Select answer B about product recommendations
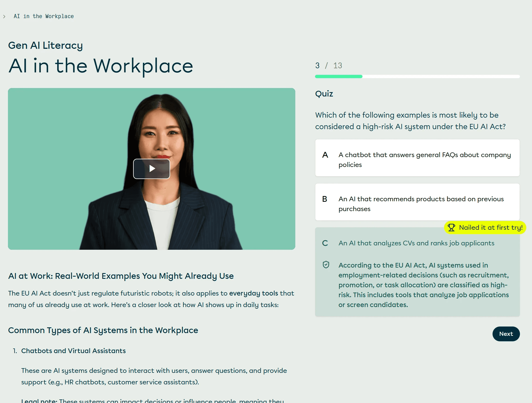 pos(417,202)
